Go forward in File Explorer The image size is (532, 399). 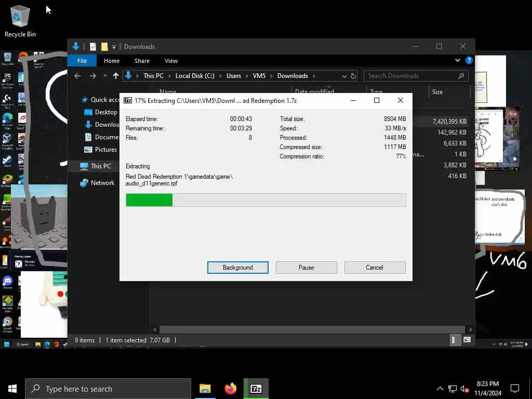tap(92, 76)
